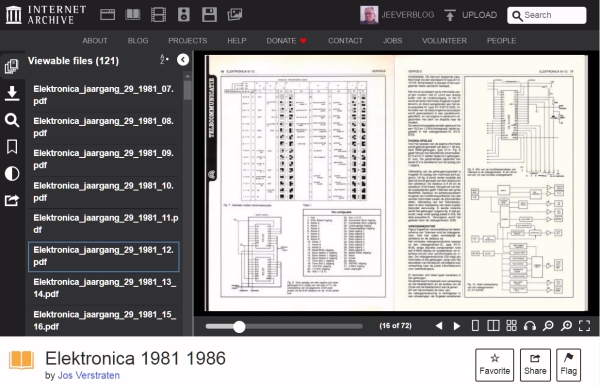
Task: Open the Texts book icon in header
Action: pyautogui.click(x=133, y=15)
